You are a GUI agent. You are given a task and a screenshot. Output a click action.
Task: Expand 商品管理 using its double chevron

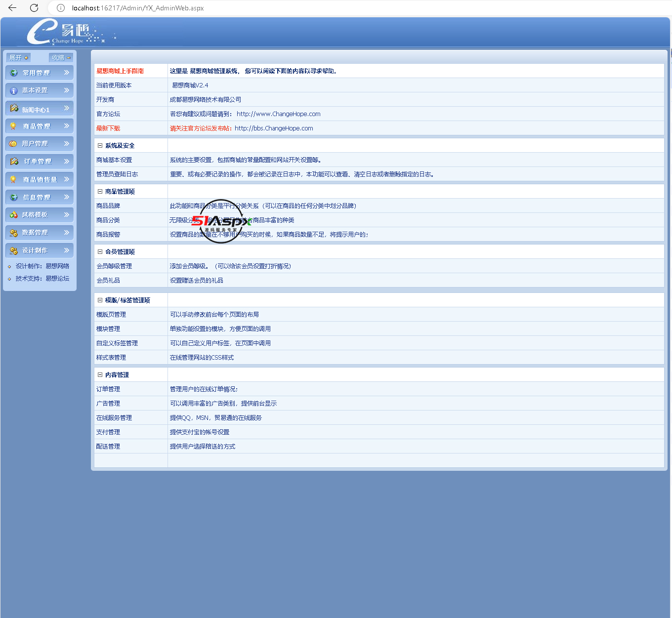click(x=67, y=126)
